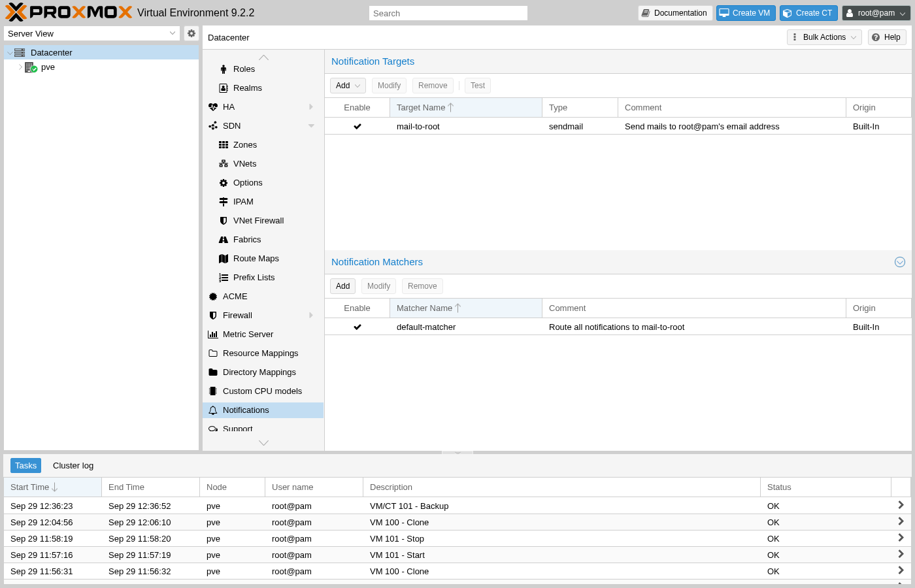The height and width of the screenshot is (588, 915).
Task: Open the ACME certificate icon
Action: pos(213,297)
